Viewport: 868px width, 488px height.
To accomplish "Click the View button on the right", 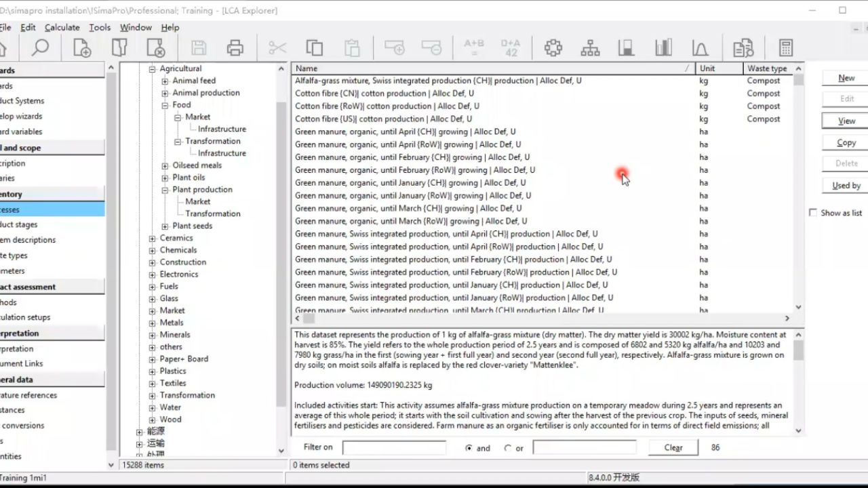I will click(x=845, y=120).
